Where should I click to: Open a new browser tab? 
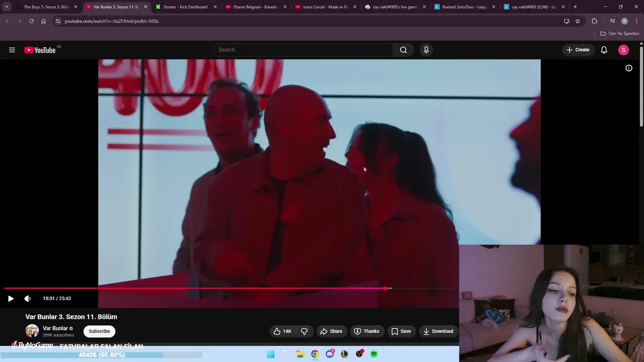pyautogui.click(x=575, y=7)
